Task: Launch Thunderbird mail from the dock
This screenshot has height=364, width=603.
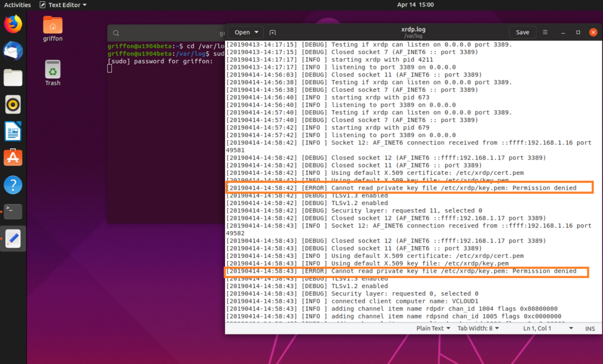Action: [13, 51]
